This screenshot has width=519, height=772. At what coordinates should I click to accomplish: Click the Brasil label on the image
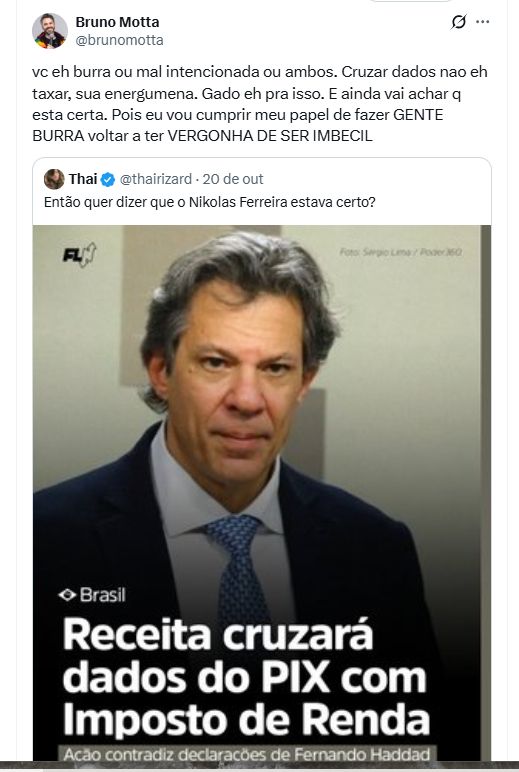[x=103, y=595]
